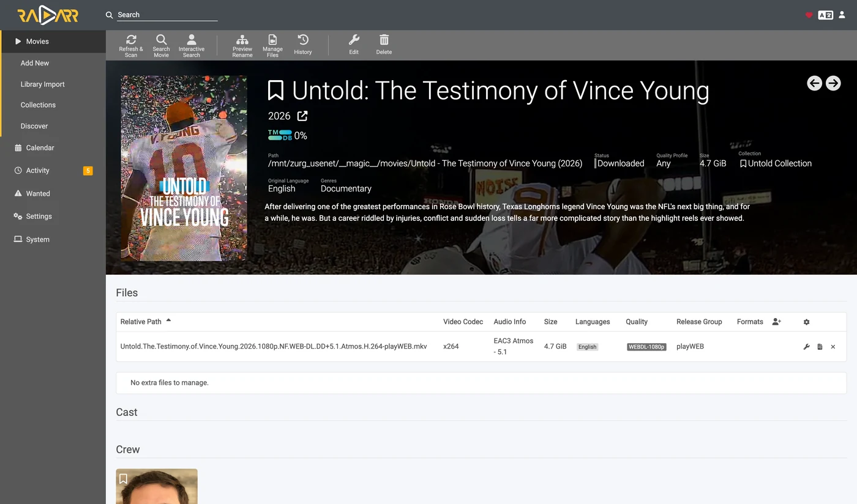The height and width of the screenshot is (504, 857).
Task: Go to next movie arrow
Action: click(833, 83)
